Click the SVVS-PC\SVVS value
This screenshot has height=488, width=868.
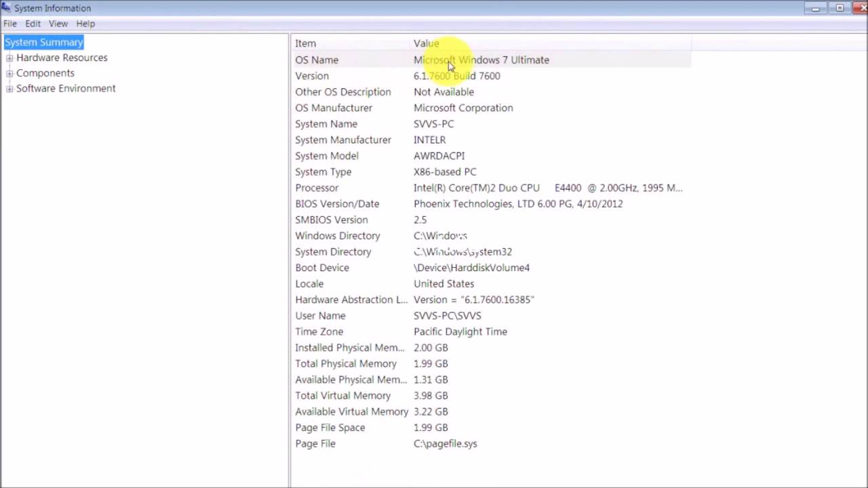pyautogui.click(x=448, y=316)
